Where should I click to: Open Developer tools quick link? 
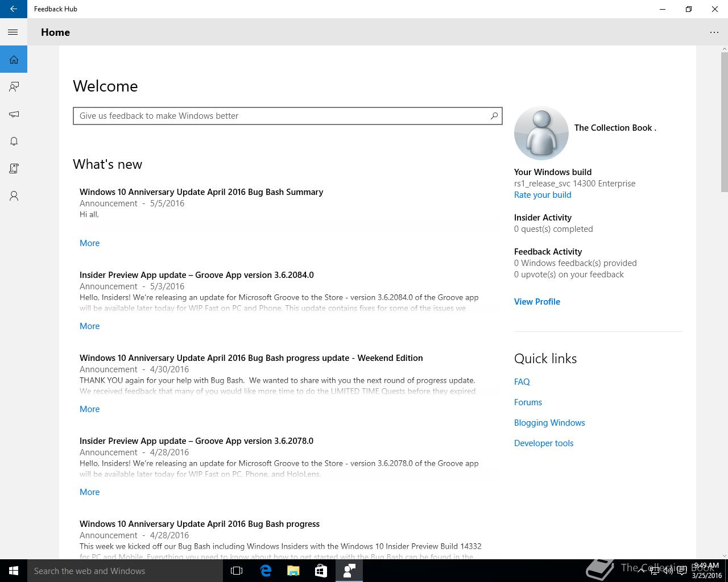(x=544, y=443)
